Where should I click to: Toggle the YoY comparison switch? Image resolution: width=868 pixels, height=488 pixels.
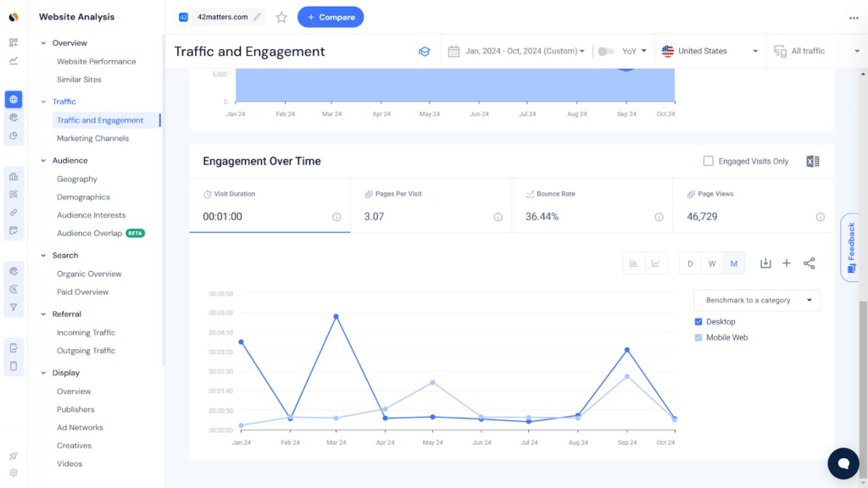[605, 52]
